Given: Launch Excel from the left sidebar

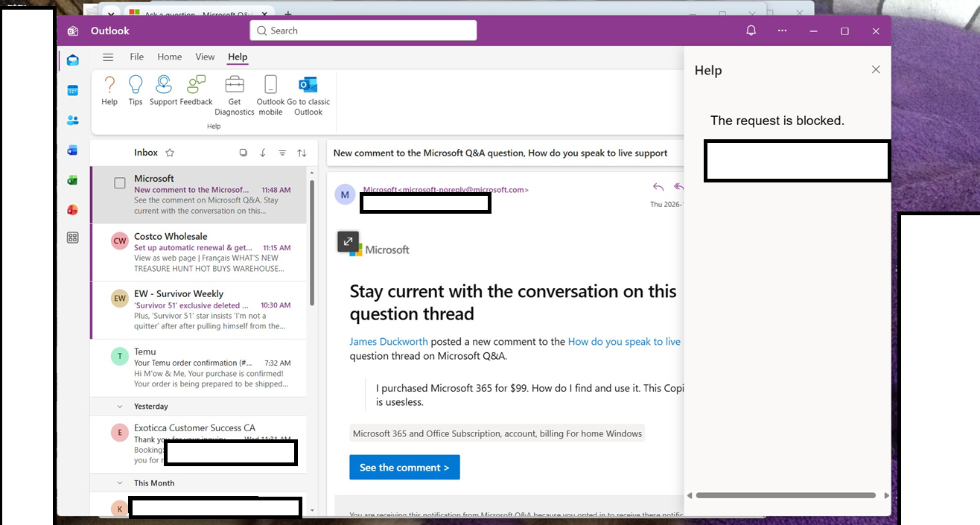Looking at the screenshot, I should pos(72,179).
